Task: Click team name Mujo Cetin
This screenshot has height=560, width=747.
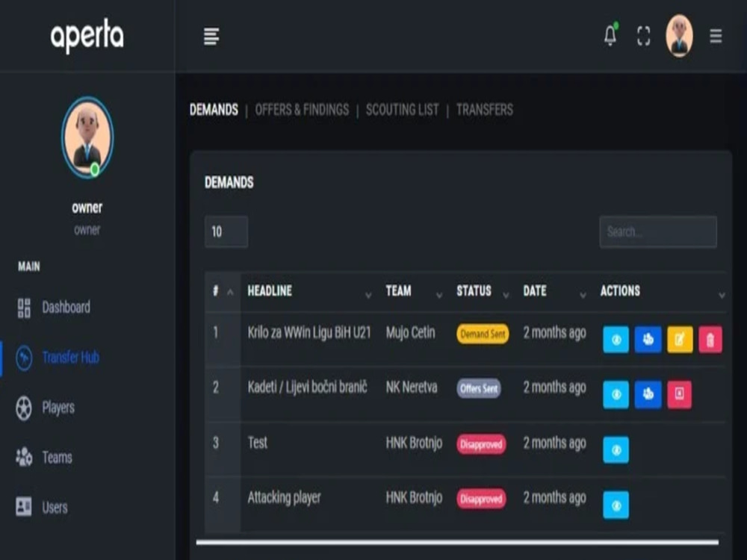Action: 410,333
